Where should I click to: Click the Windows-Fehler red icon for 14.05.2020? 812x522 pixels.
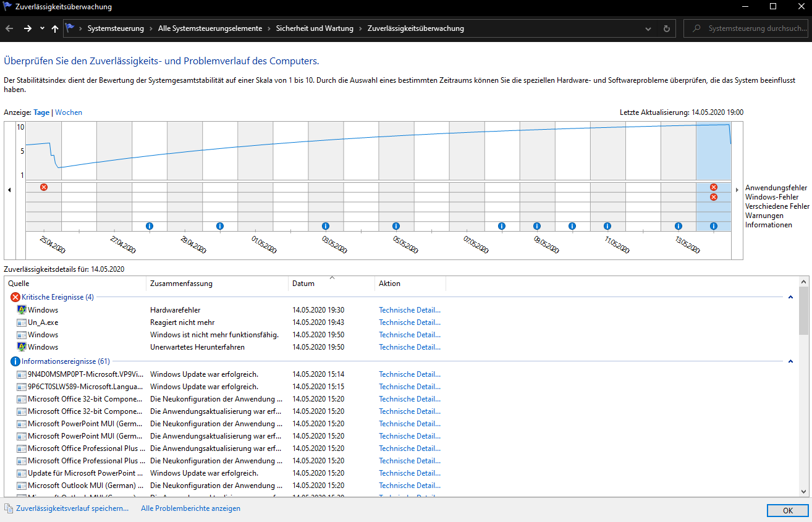point(714,197)
